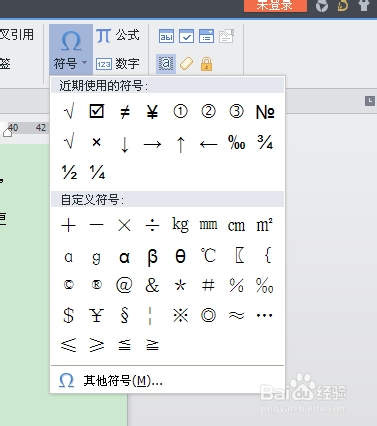Insert a checkbox form field
Viewport: 377px width, 426px height.
point(186,36)
